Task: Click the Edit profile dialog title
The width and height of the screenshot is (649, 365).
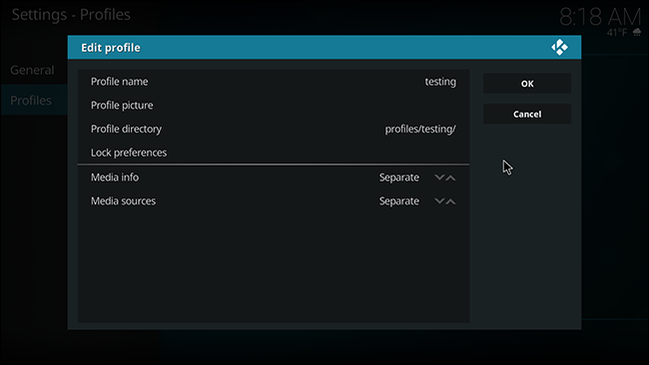Action: [111, 48]
